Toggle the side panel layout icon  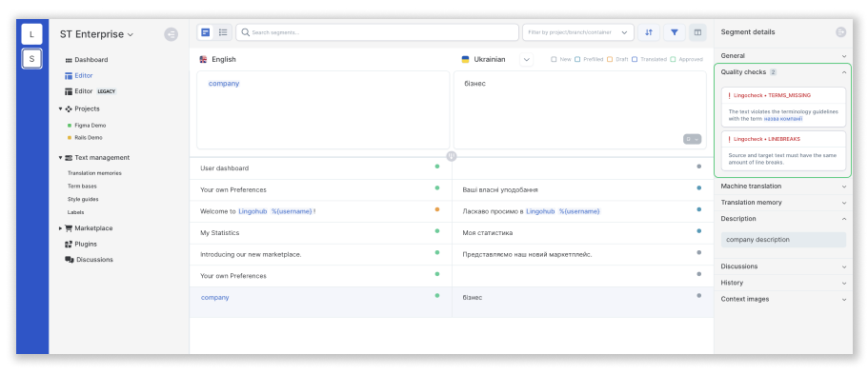697,32
